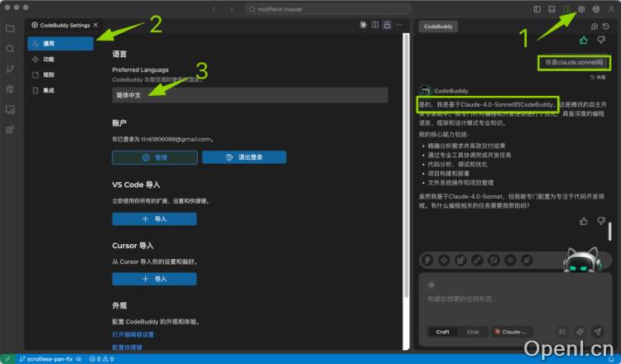The image size is (621, 364).
Task: Open the Remote Explorer icon in activity bar
Action: 10,109
